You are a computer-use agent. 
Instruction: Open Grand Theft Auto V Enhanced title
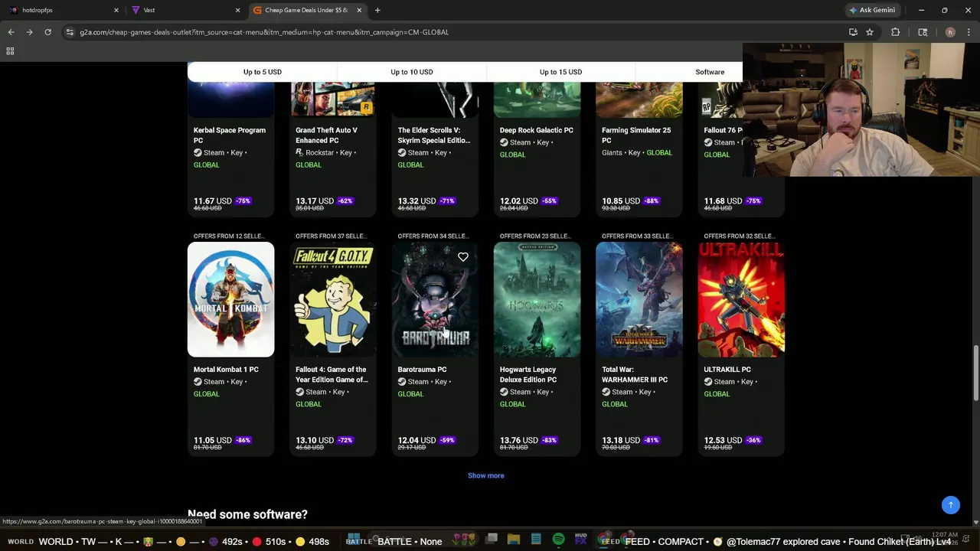[x=326, y=135]
